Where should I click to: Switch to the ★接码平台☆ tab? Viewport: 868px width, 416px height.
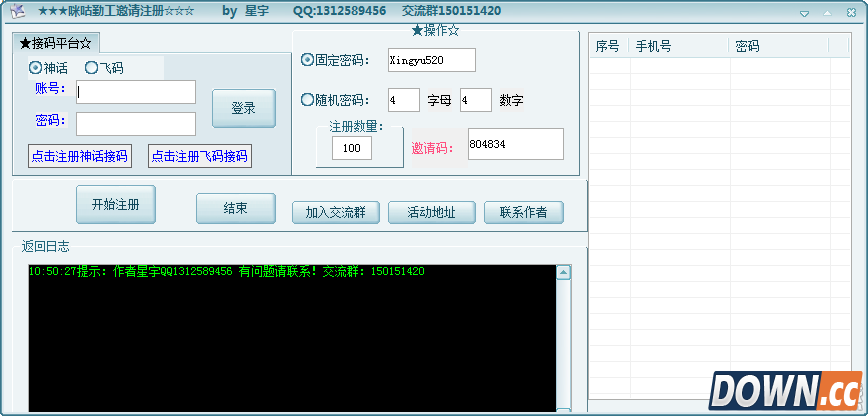tap(56, 44)
